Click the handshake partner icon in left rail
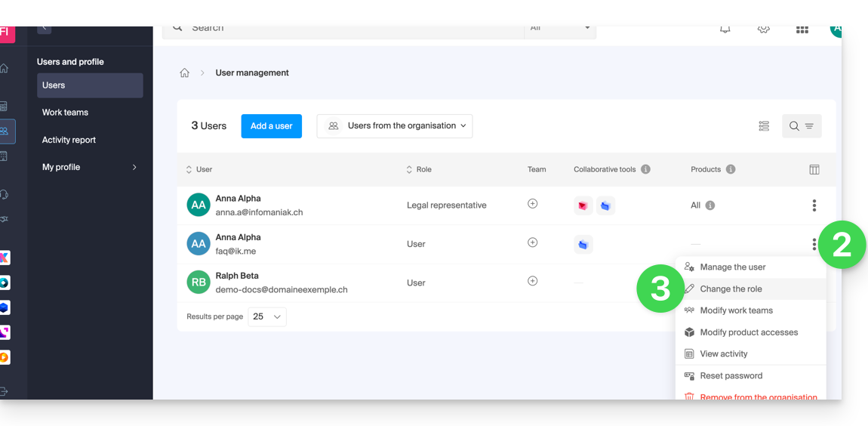The width and height of the screenshot is (868, 426). (x=4, y=219)
